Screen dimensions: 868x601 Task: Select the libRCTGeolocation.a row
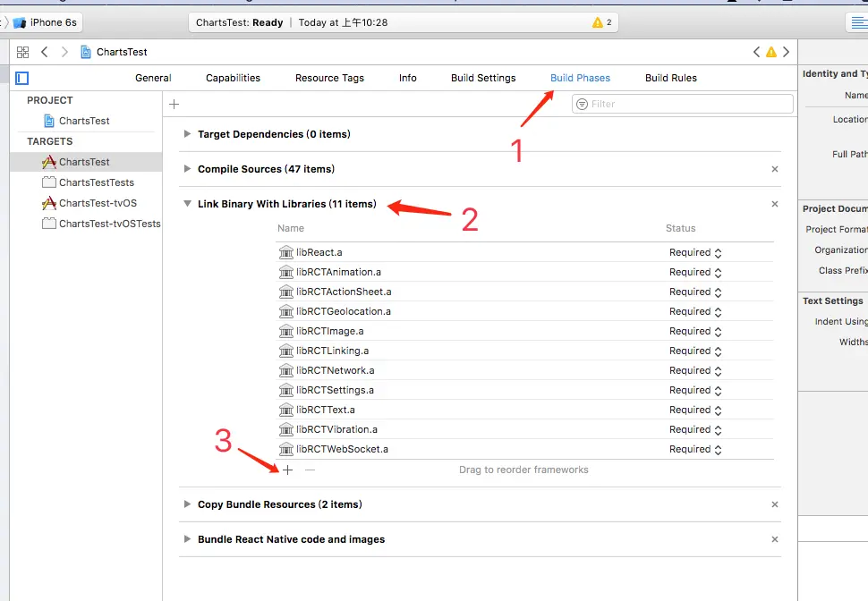click(524, 311)
